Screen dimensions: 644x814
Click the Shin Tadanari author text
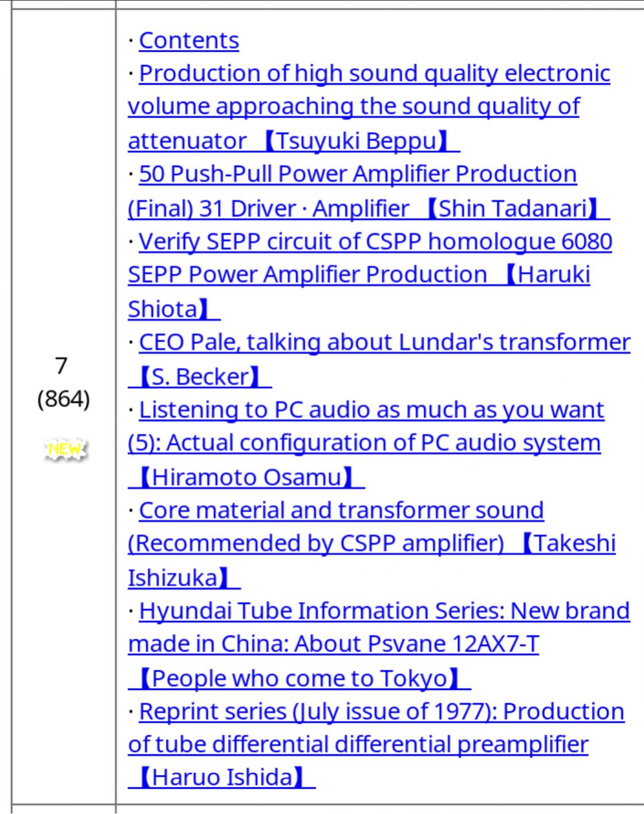pos(515,209)
